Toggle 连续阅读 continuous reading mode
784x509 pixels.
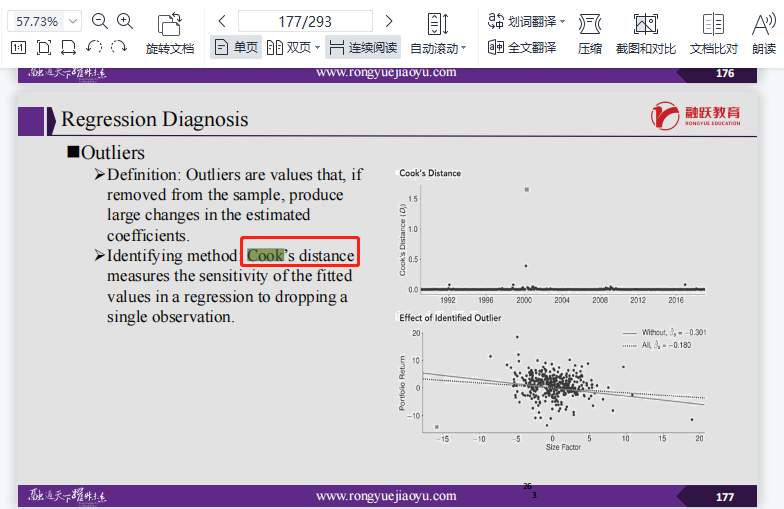362,47
